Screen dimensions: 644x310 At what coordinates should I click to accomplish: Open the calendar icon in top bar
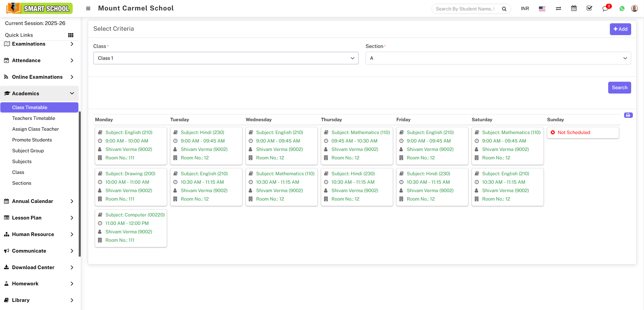tap(574, 8)
